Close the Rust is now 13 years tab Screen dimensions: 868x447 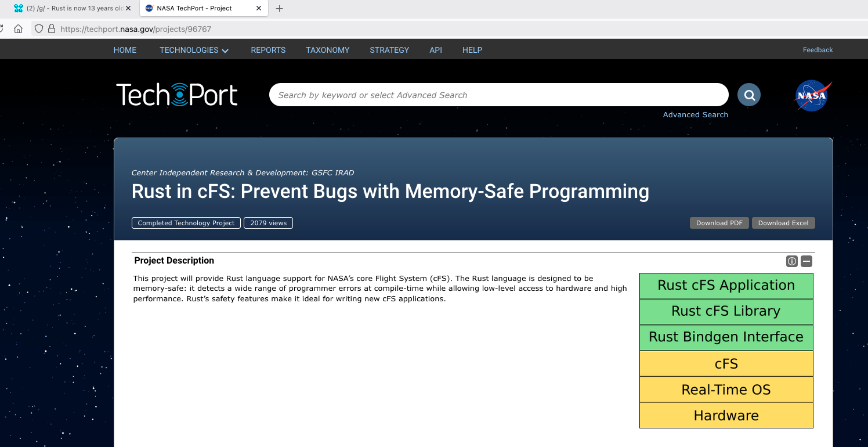(128, 8)
